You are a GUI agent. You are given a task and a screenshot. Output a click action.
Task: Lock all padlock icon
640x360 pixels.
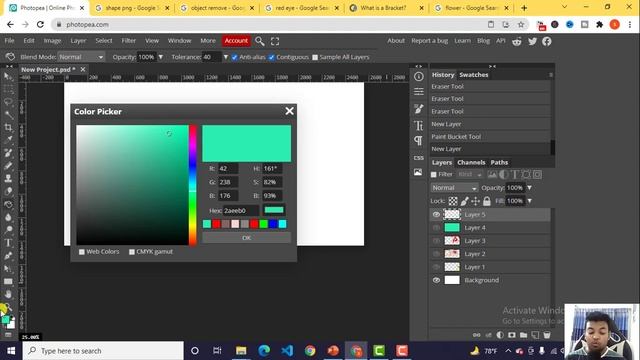[x=487, y=201]
